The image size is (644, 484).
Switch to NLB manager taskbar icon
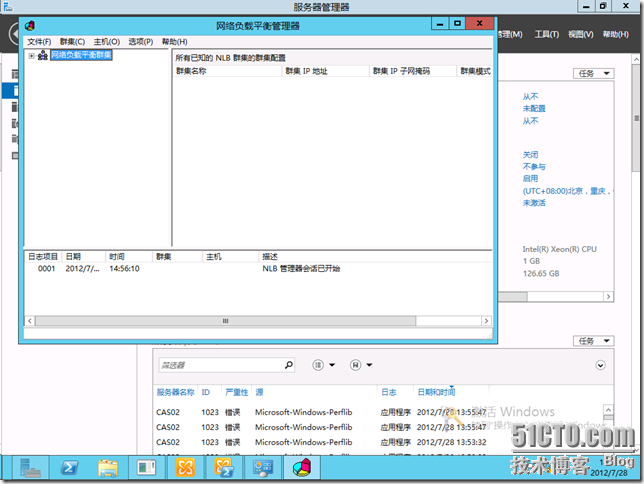click(x=302, y=468)
